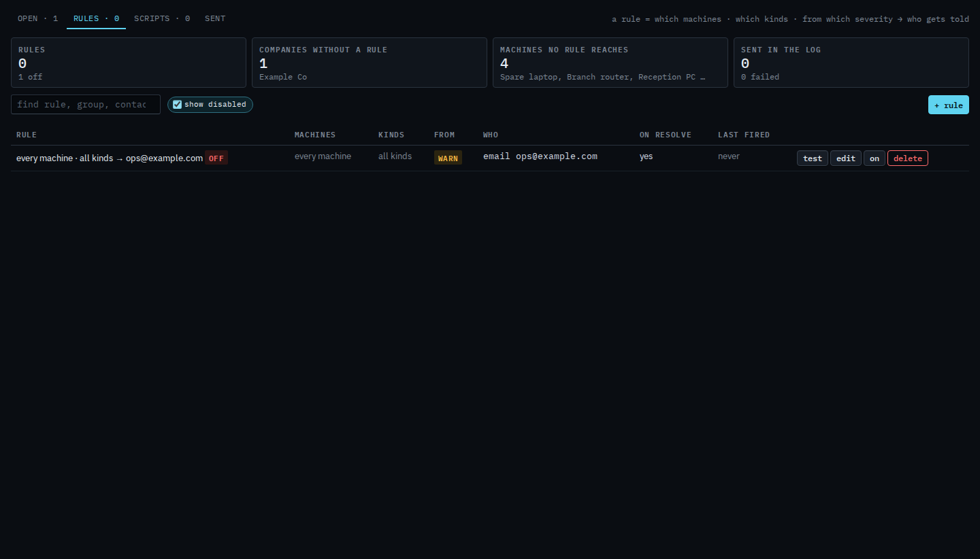
Task: Click the 'all kinds' cell
Action: pyautogui.click(x=395, y=156)
